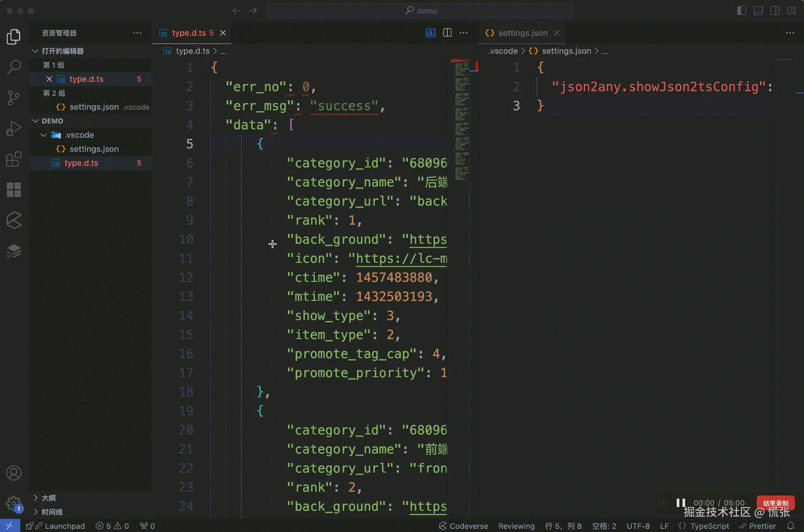
Task: Open more actions for settings.json editor group
Action: (x=790, y=33)
